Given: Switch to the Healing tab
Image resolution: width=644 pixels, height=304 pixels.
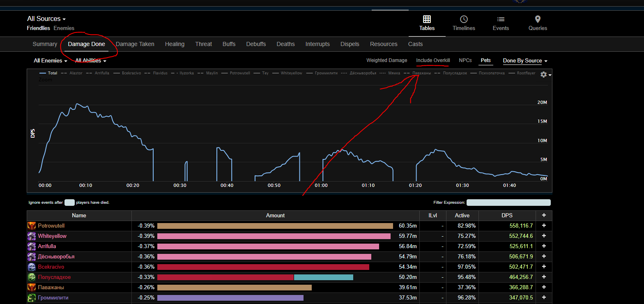Looking at the screenshot, I should pyautogui.click(x=175, y=44).
